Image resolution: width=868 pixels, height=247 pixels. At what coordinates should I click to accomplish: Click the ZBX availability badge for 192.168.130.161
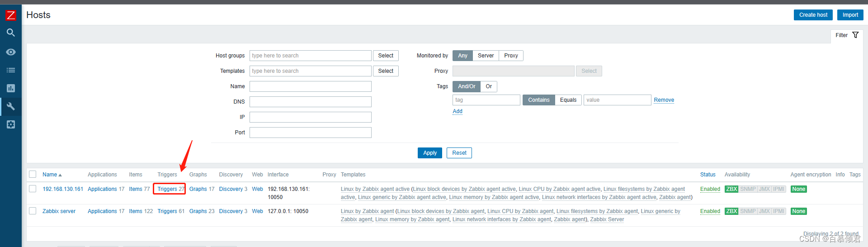click(x=731, y=189)
